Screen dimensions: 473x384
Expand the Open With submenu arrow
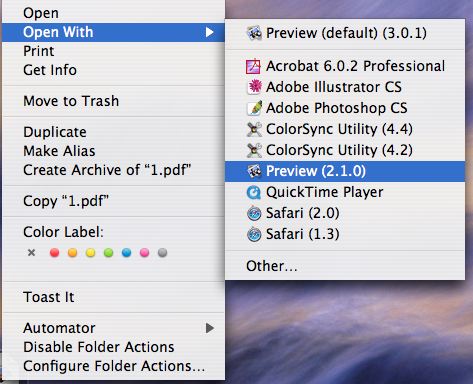tap(209, 32)
